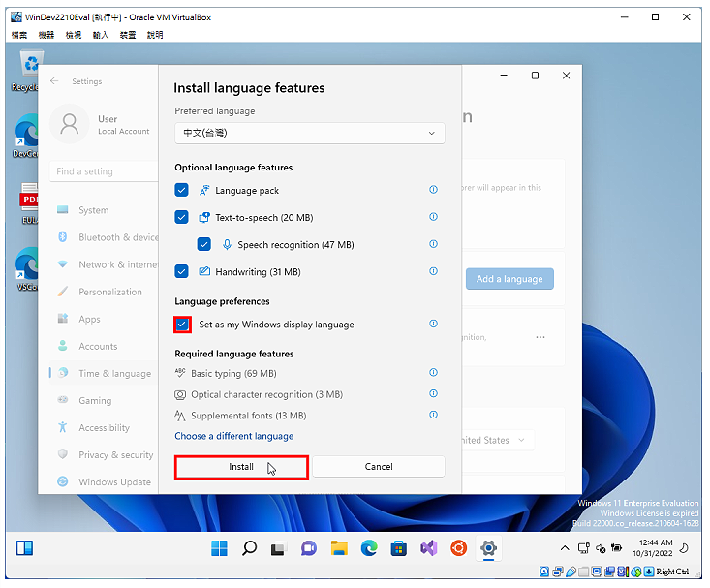Click the Settings back arrow

[54, 81]
